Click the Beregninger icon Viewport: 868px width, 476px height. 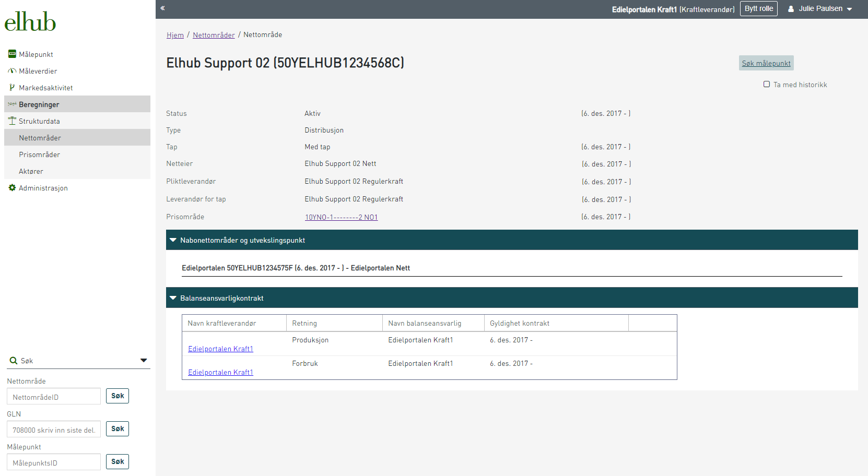coord(12,104)
